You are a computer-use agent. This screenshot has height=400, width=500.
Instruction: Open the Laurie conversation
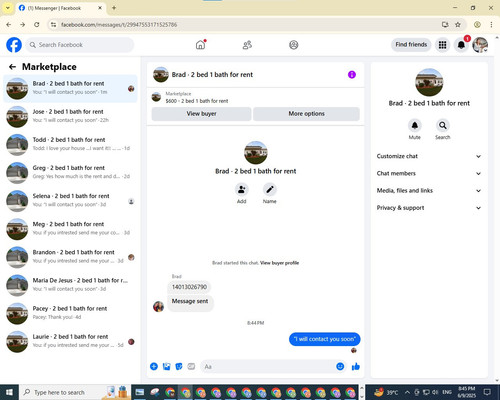pos(70,342)
